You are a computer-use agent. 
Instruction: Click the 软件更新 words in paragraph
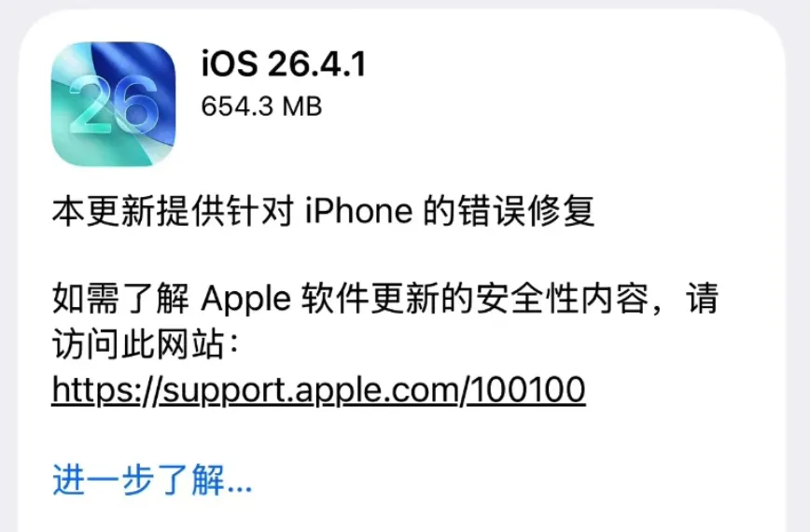370,299
